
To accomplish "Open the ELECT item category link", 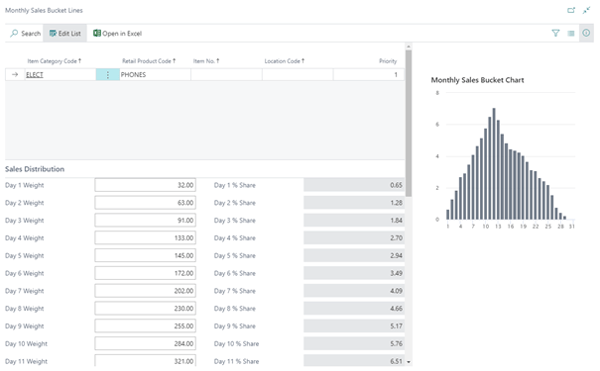I will (34, 75).
